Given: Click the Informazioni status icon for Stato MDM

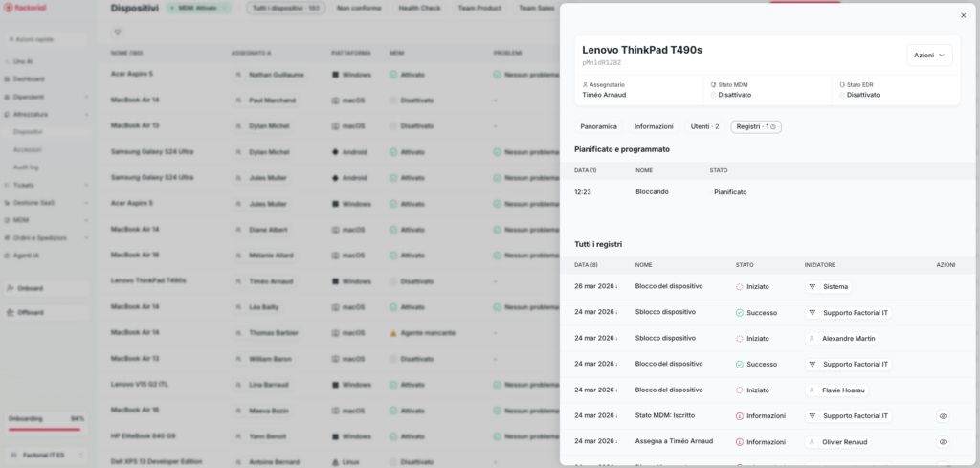Looking at the screenshot, I should (740, 416).
